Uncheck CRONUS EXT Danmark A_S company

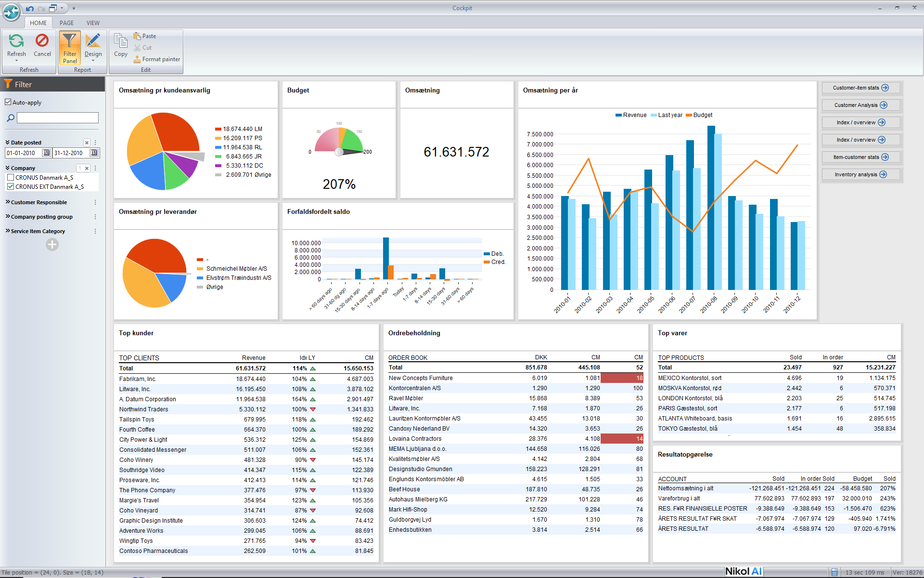11,186
